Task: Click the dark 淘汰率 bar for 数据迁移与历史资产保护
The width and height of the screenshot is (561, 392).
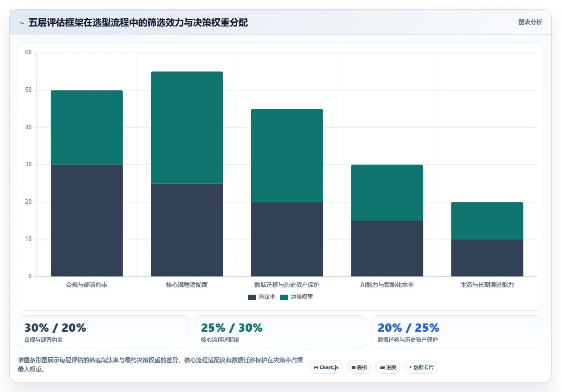Action: [287, 239]
